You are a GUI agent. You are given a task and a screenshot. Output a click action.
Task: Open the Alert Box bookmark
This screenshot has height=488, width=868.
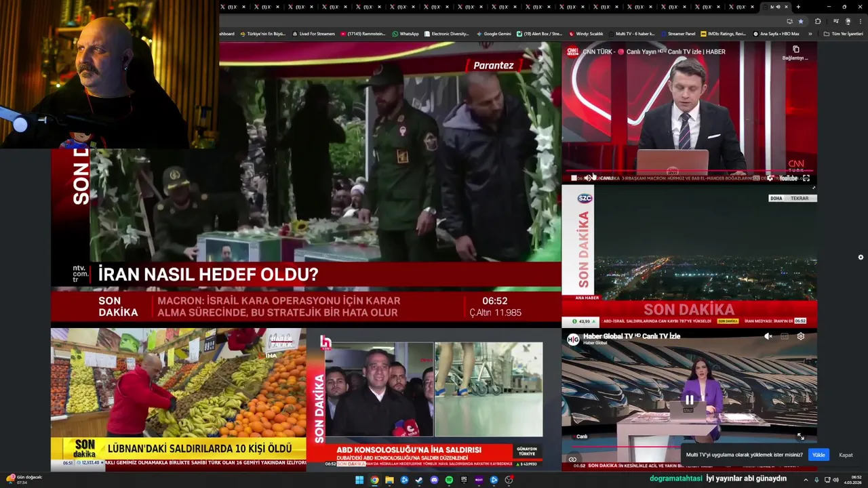[x=540, y=33]
